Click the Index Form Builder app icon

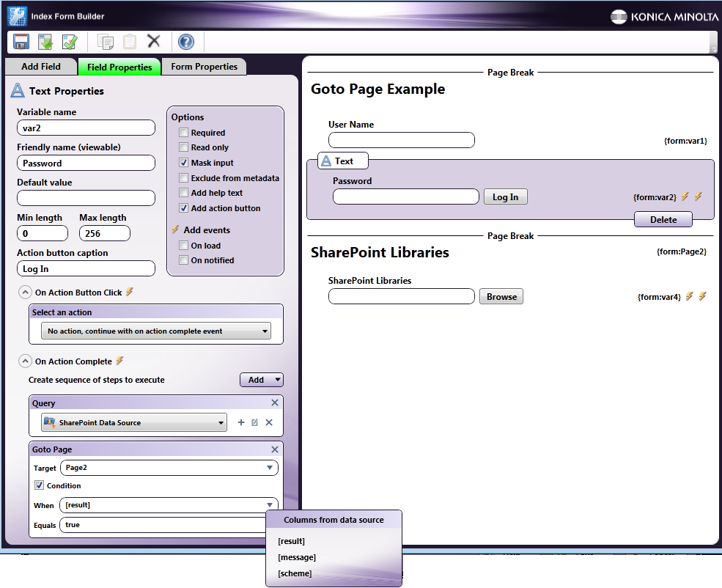(17, 15)
